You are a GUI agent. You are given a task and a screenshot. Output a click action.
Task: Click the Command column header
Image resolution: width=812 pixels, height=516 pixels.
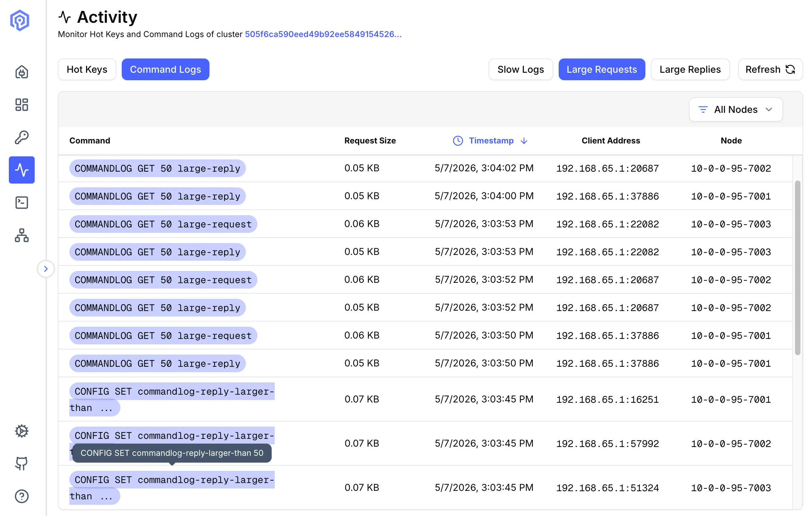[x=90, y=141]
